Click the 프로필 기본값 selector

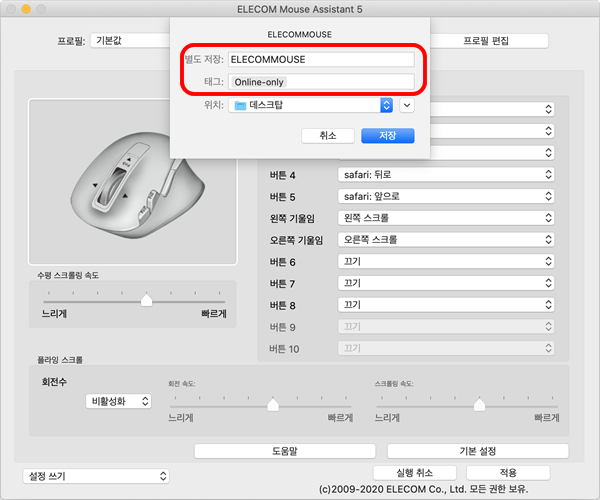(x=130, y=41)
